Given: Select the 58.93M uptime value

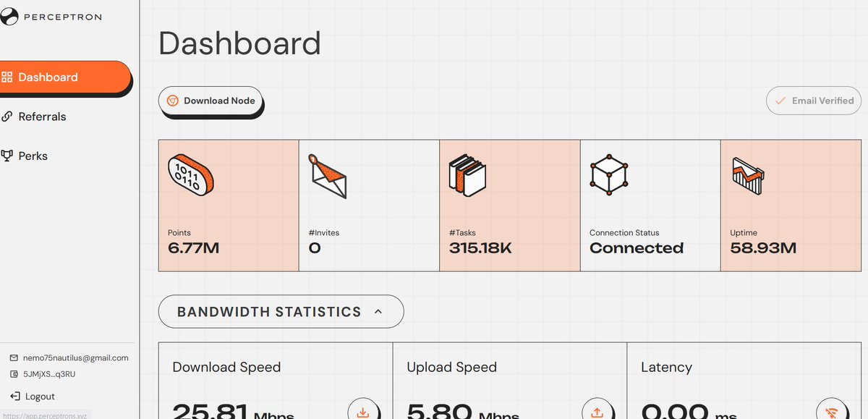Looking at the screenshot, I should (x=763, y=248).
